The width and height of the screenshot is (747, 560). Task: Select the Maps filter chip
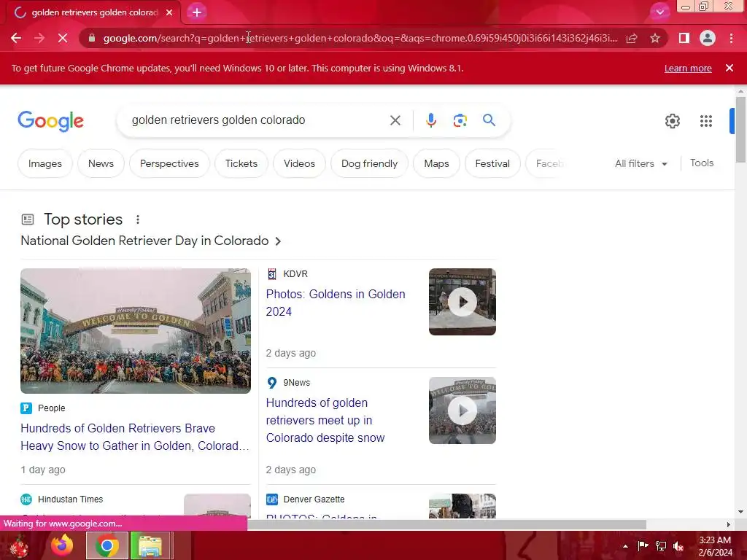point(436,163)
